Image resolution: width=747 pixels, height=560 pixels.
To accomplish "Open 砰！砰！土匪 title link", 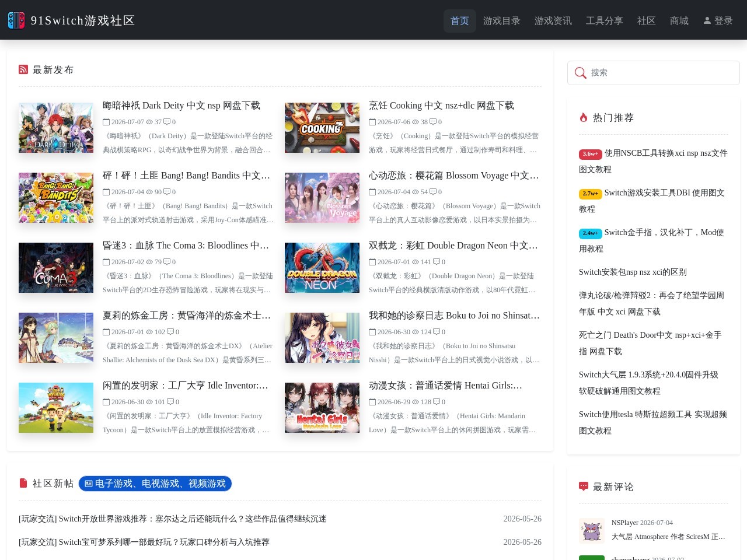I will (x=187, y=176).
